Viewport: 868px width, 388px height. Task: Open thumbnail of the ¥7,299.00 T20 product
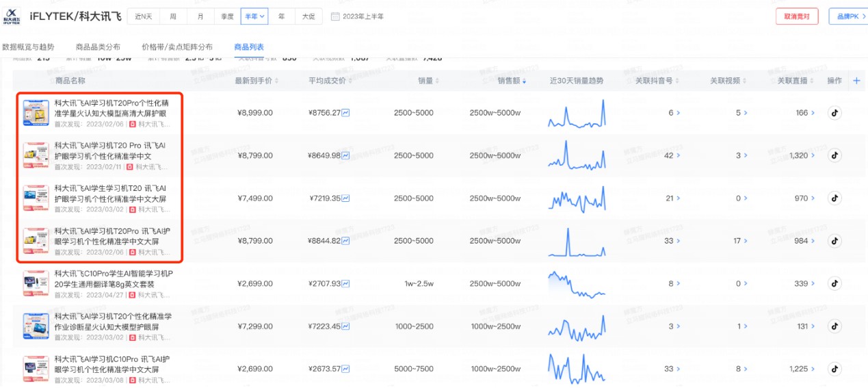pos(36,326)
